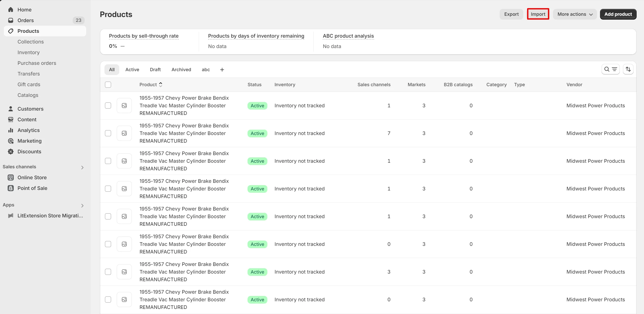This screenshot has width=644, height=314.
Task: Open image thumbnail of last visible product row
Action: click(124, 300)
